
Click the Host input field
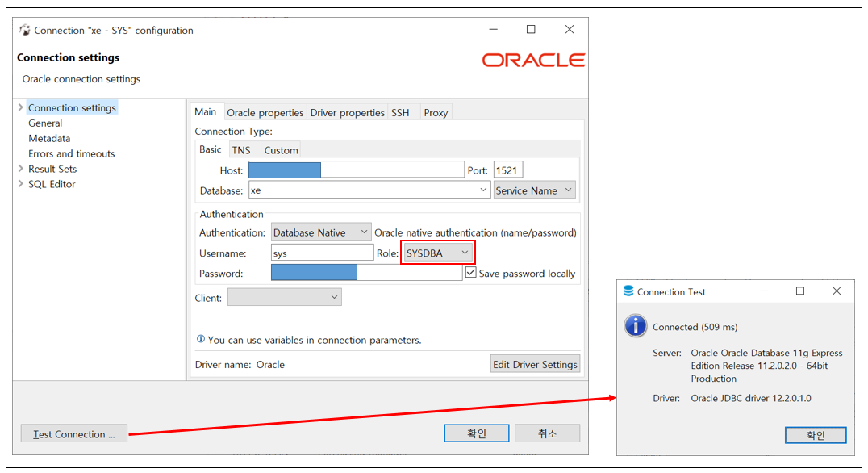[357, 170]
